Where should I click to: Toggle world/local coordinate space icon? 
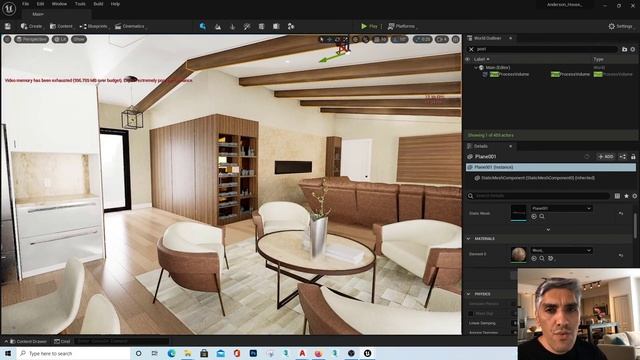pyautogui.click(x=356, y=39)
